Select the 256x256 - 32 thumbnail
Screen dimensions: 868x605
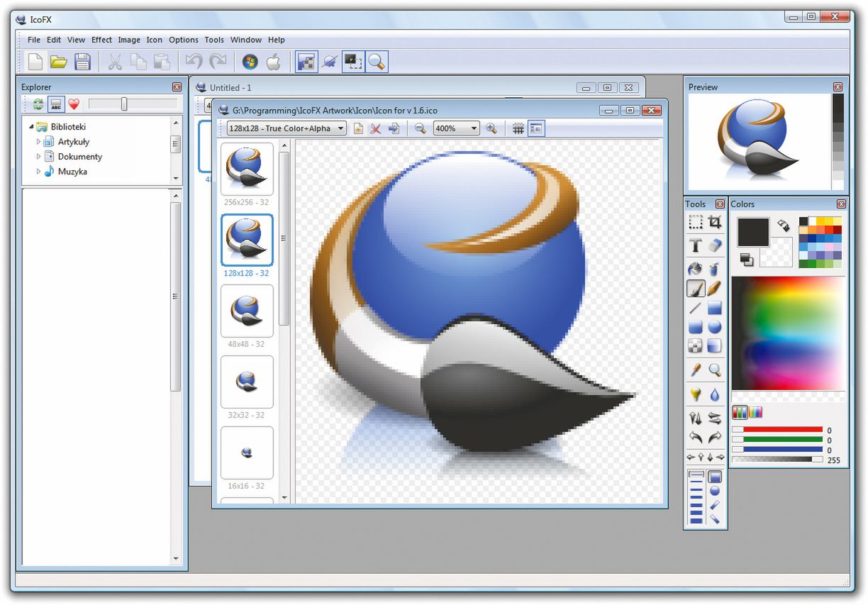click(247, 169)
